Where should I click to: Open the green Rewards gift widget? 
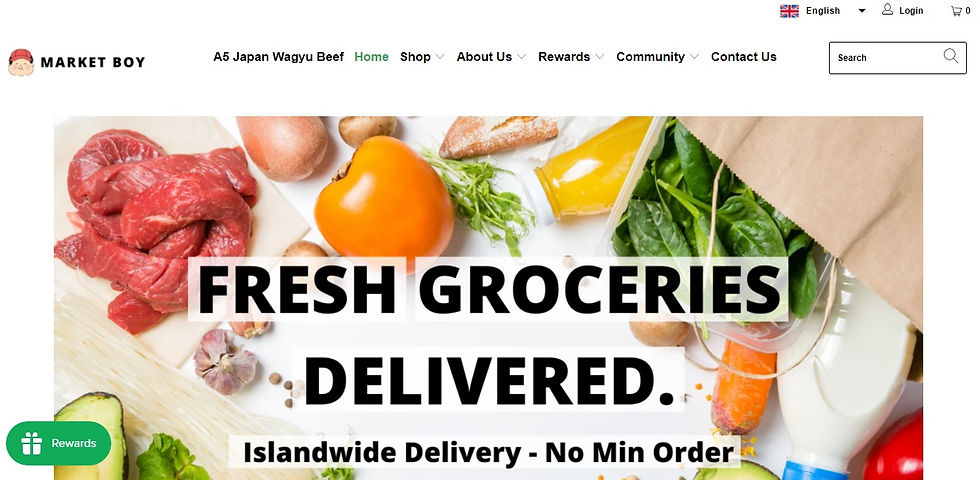coord(59,443)
